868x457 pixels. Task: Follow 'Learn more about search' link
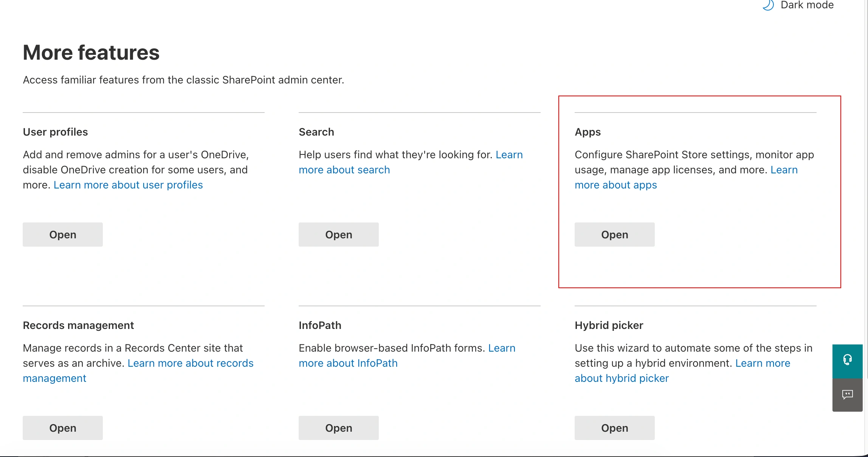coord(344,170)
